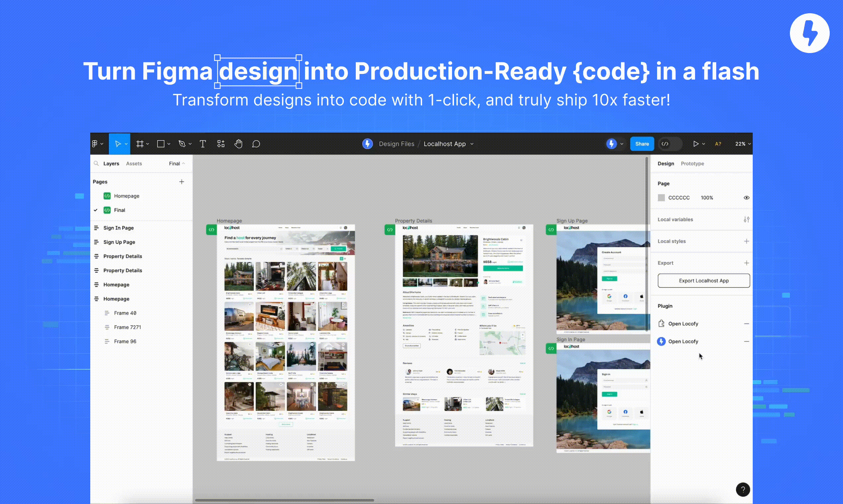The width and height of the screenshot is (843, 504).
Task: Click the Code view icon
Action: [665, 143]
